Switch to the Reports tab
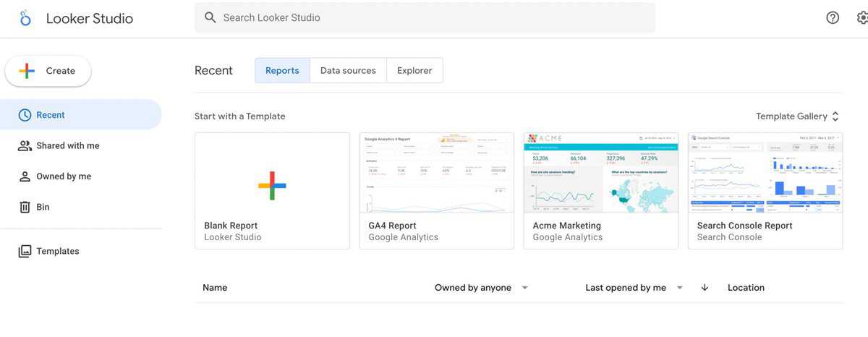868x337 pixels. point(282,70)
